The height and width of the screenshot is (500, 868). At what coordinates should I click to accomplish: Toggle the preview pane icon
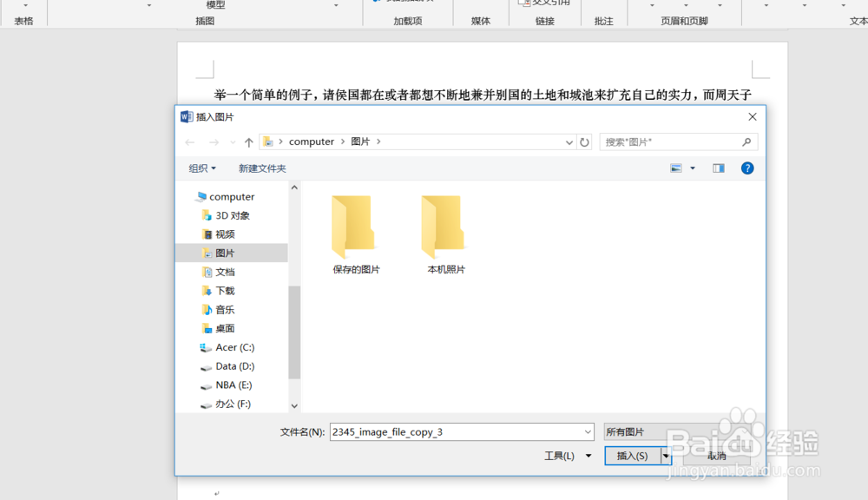pos(718,168)
